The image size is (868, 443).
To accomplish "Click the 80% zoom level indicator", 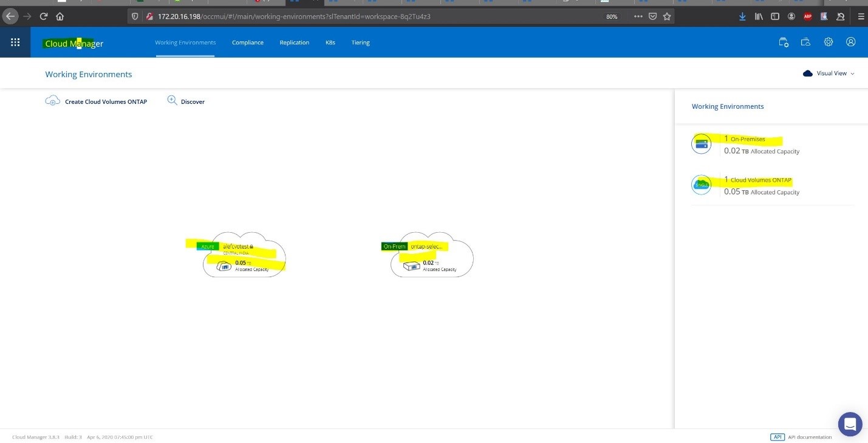I will (612, 16).
